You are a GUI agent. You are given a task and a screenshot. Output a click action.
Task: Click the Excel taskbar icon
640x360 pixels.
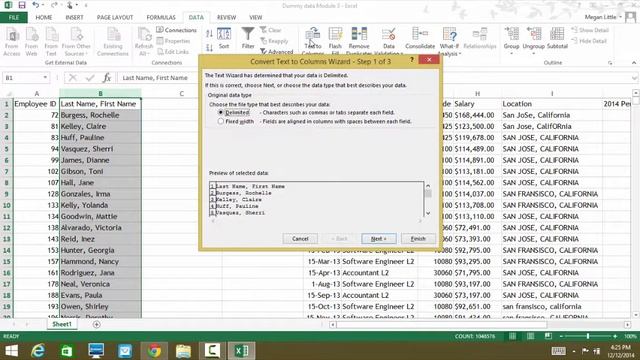coord(241,351)
